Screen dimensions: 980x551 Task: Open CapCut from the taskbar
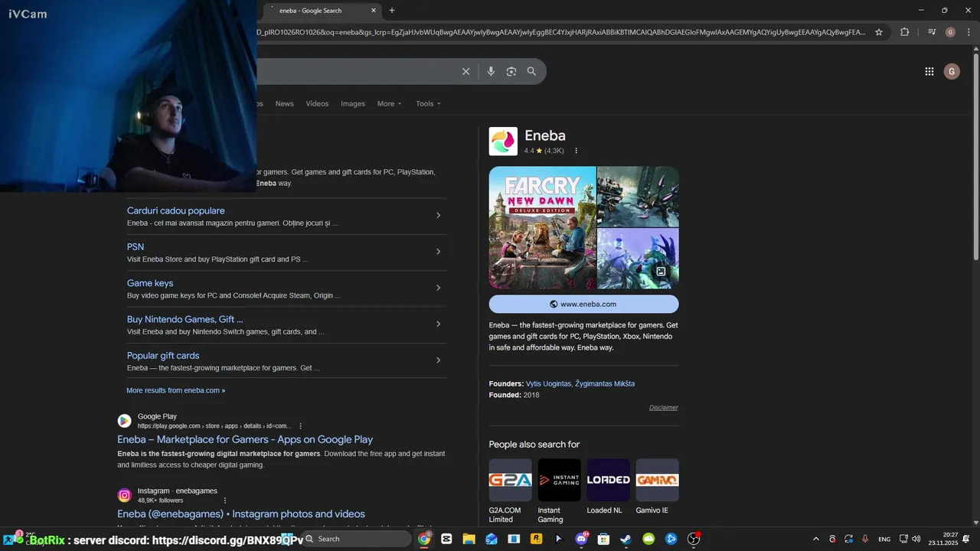point(446,539)
